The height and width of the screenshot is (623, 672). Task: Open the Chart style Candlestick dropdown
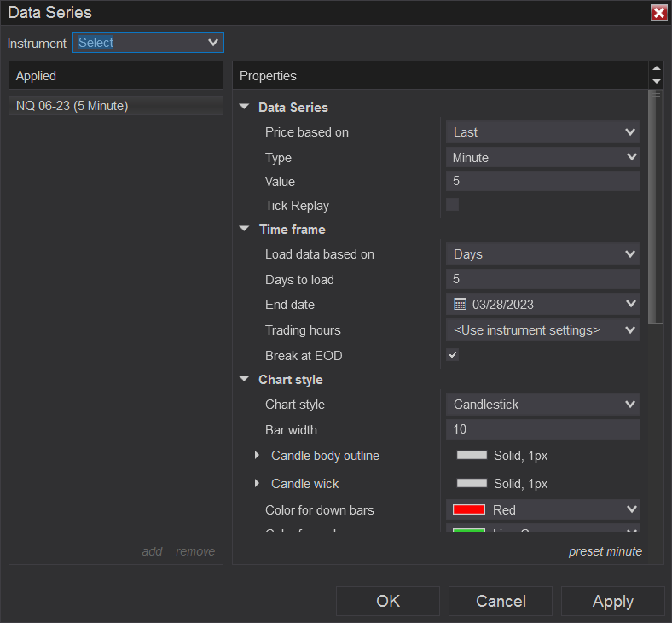(542, 405)
